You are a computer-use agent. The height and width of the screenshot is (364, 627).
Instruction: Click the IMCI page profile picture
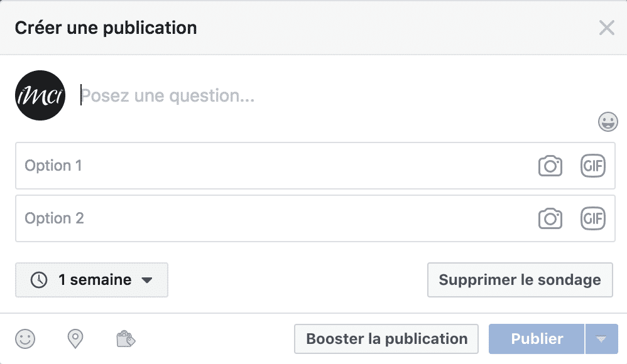[x=40, y=95]
